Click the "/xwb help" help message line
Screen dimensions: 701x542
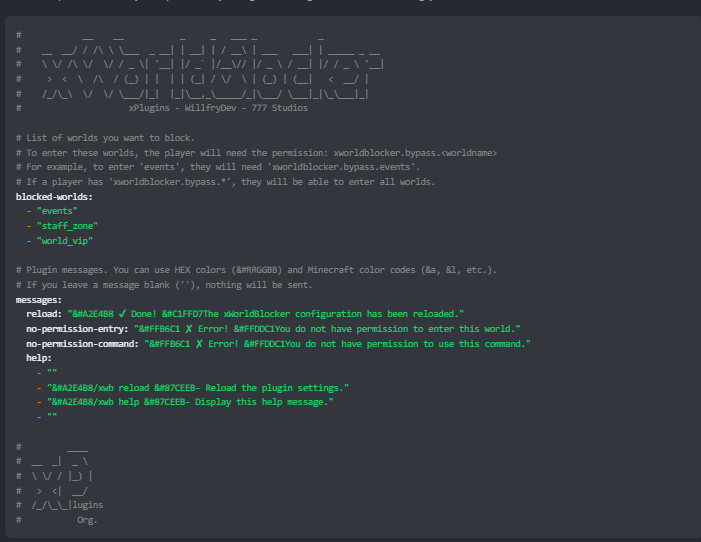coord(189,402)
